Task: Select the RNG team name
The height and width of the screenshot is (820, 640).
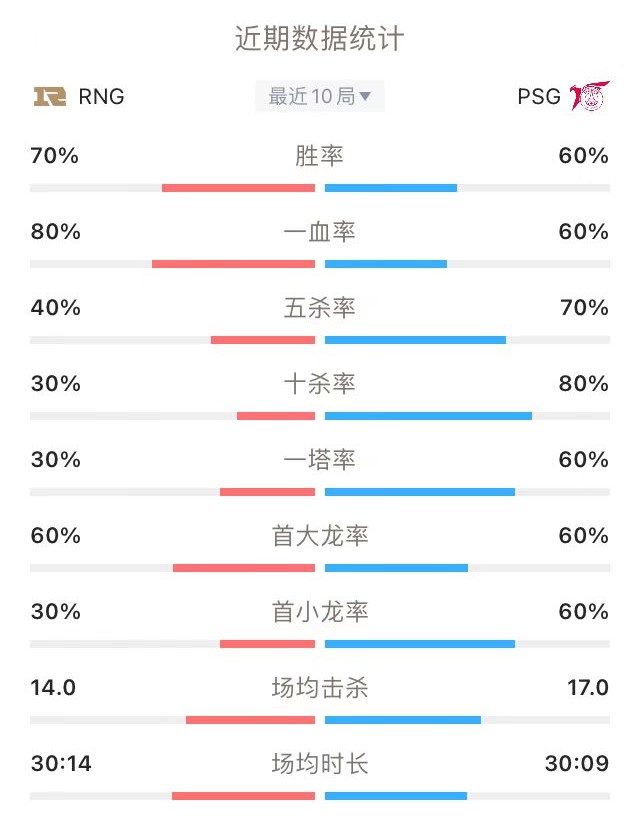Action: (x=101, y=97)
